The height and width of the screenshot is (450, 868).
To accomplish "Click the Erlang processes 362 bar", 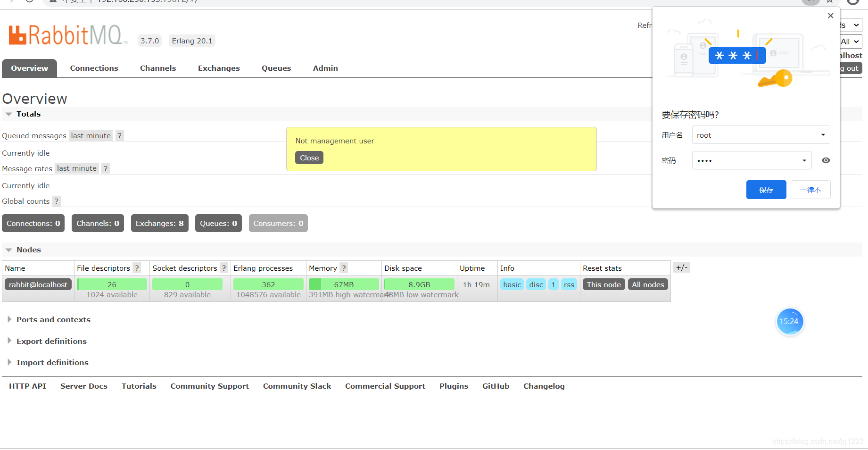I will point(268,284).
